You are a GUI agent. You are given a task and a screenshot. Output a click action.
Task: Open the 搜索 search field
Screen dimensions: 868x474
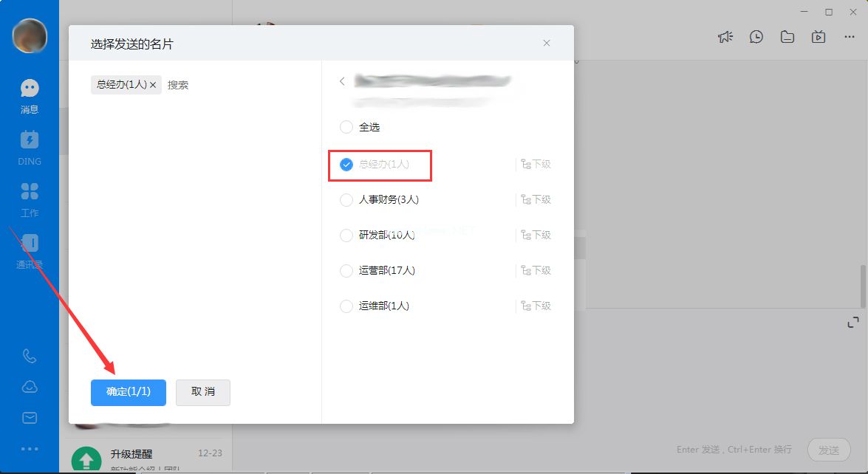pos(180,84)
